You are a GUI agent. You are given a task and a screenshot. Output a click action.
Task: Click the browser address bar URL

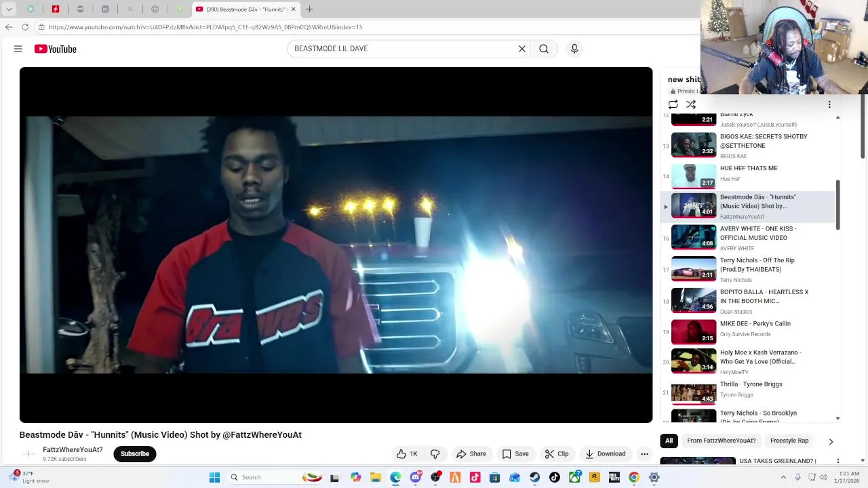click(x=205, y=27)
